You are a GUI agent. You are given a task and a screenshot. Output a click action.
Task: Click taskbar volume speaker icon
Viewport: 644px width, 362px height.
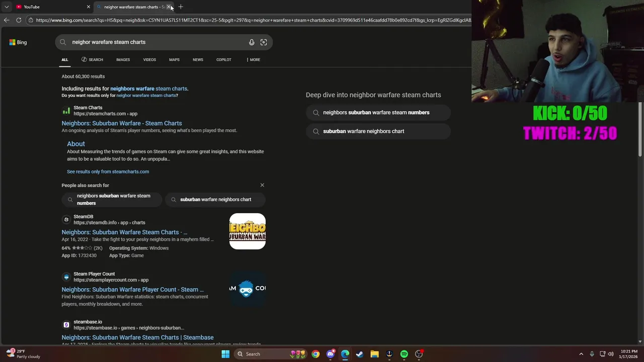(x=610, y=354)
